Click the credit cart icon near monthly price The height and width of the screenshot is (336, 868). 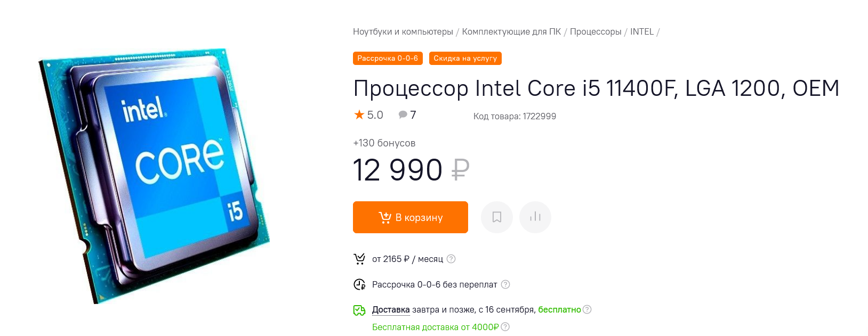coord(359,259)
